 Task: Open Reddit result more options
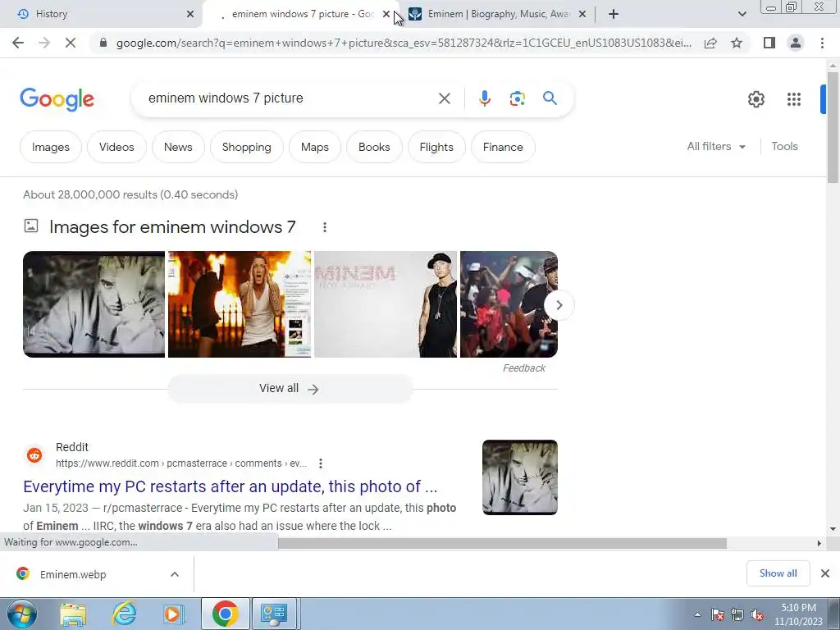click(x=321, y=463)
